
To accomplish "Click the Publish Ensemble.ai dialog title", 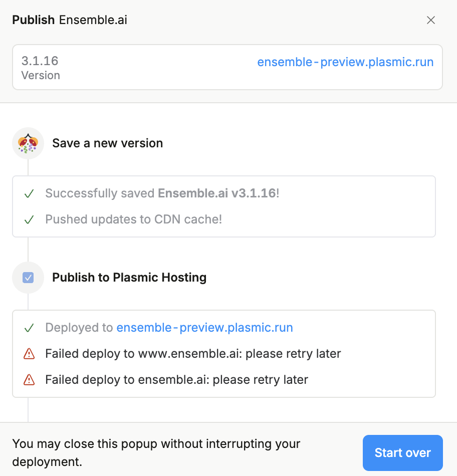I will [70, 20].
